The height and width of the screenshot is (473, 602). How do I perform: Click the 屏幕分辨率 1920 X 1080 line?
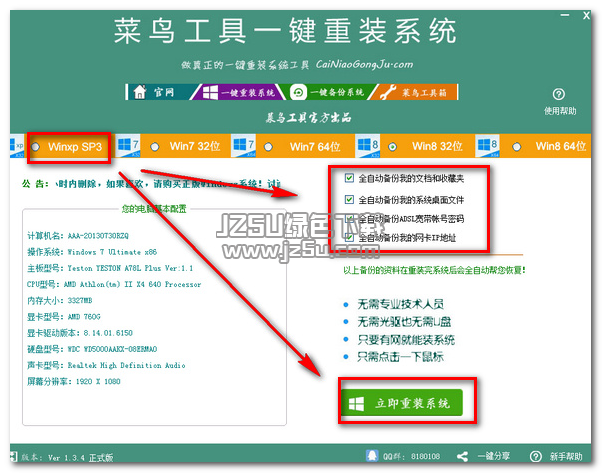tap(73, 381)
